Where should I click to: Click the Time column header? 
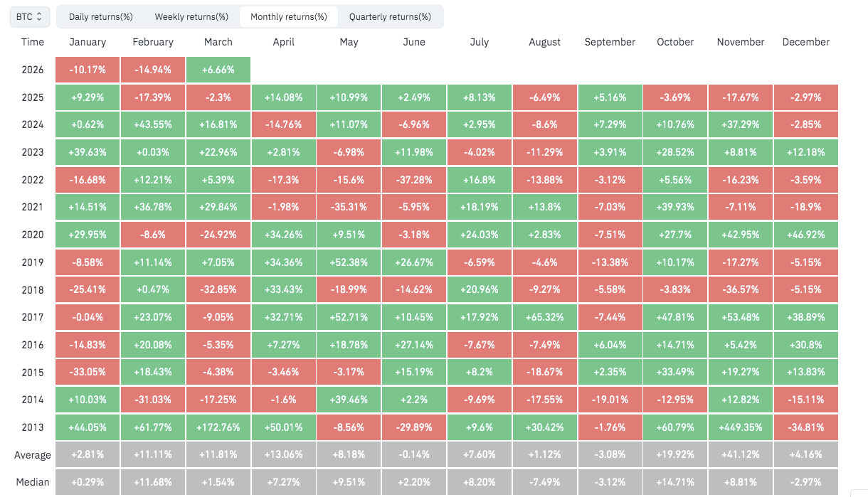(x=33, y=42)
